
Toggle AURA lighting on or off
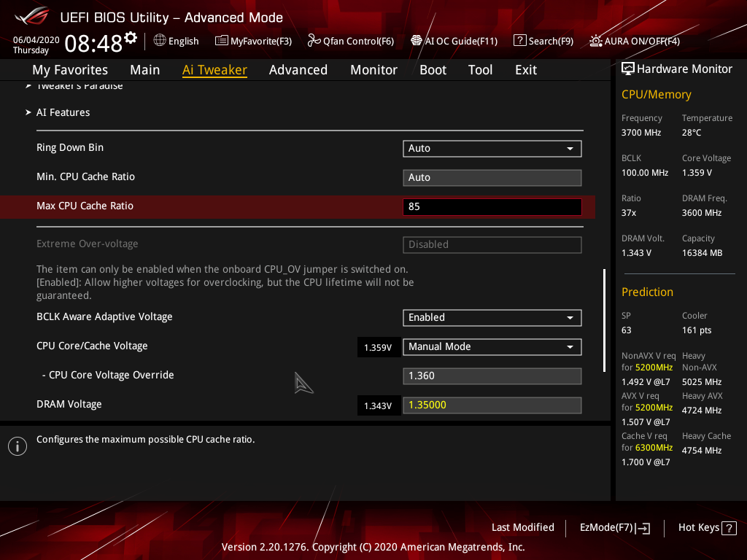(633, 41)
